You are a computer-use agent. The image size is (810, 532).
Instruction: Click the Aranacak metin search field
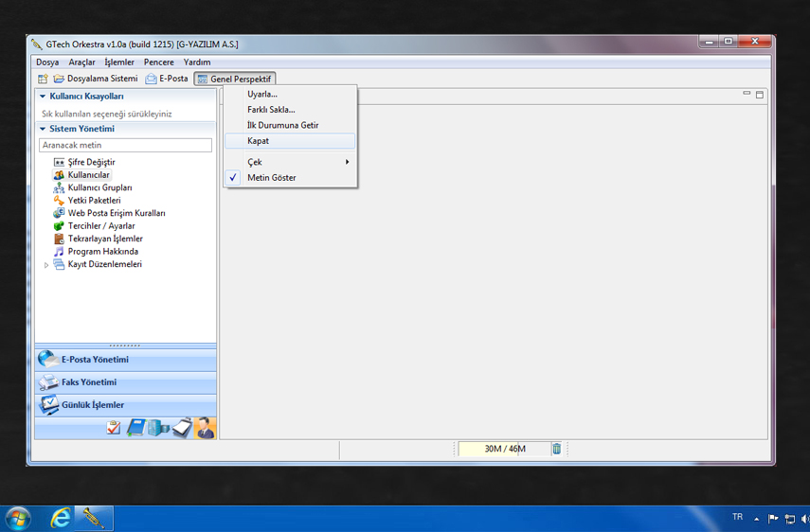(x=125, y=146)
